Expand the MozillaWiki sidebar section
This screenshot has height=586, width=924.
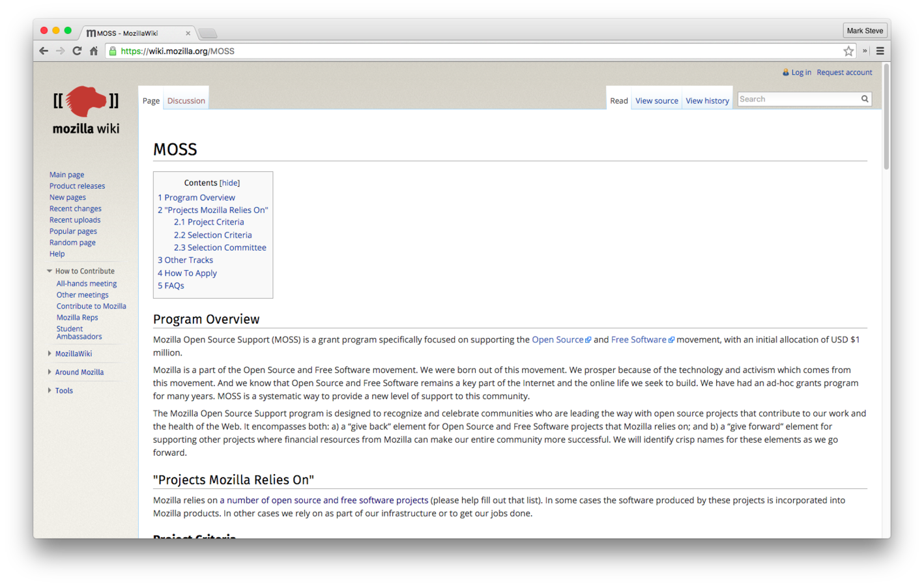coord(73,354)
